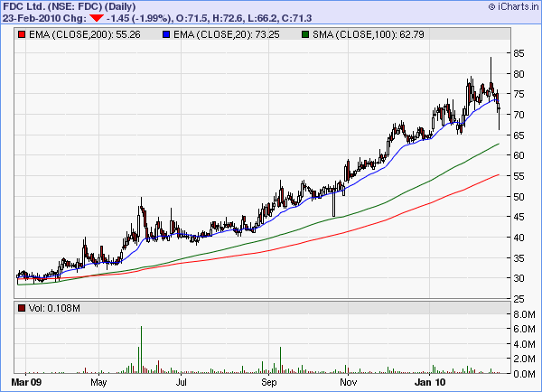Click the 0.0M volume axis label
Viewport: 542px width, 392px height.
coord(524,374)
